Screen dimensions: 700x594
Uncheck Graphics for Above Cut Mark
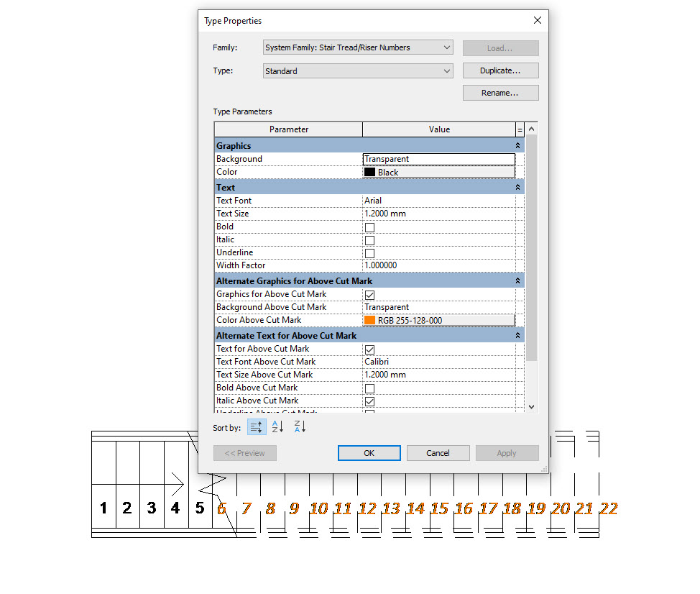coord(369,295)
